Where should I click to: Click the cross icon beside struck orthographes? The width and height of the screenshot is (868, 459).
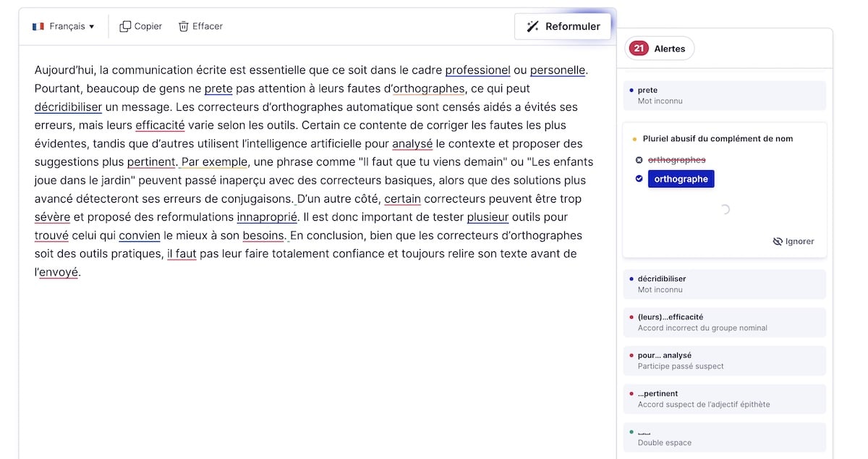(x=639, y=160)
